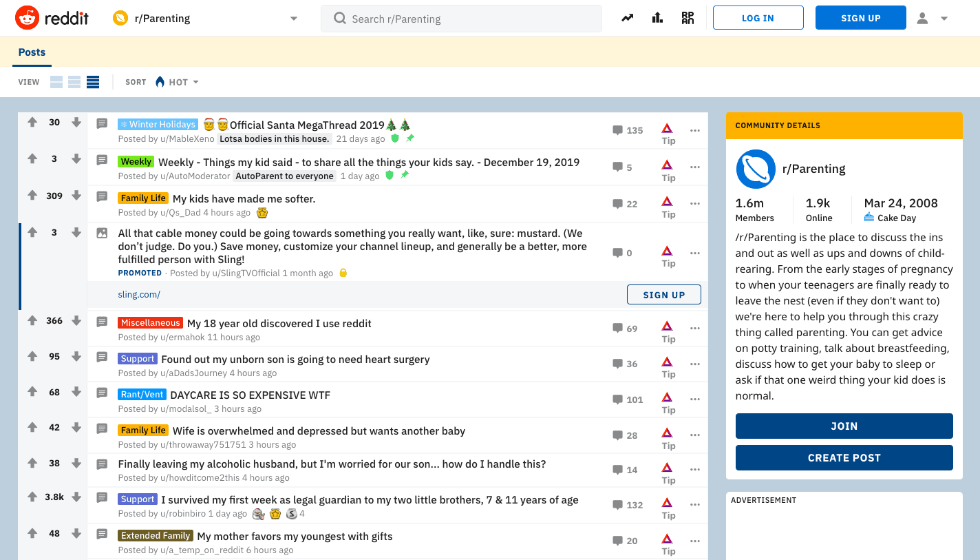Click SIGN UP on Sling ad
The height and width of the screenshot is (560, 980).
(663, 295)
